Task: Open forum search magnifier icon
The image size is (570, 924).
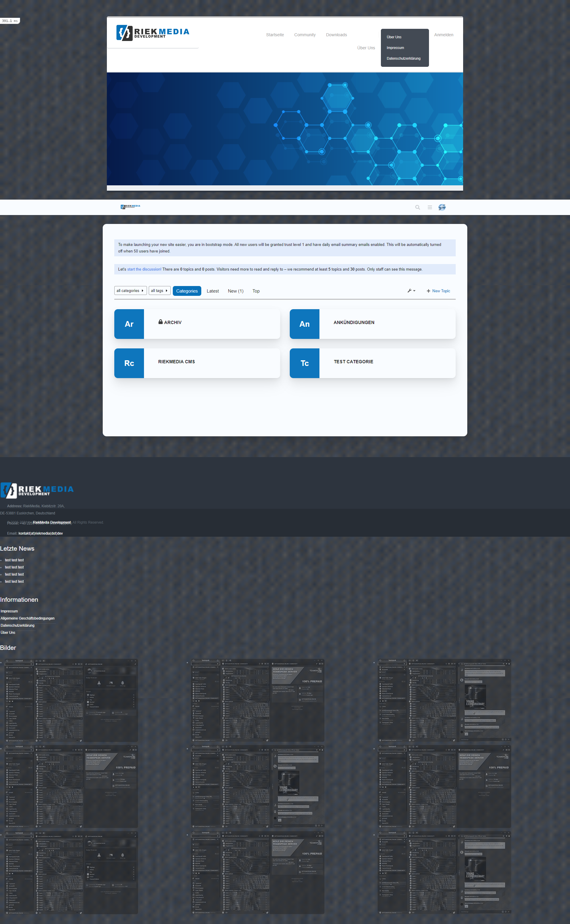Action: pos(417,207)
